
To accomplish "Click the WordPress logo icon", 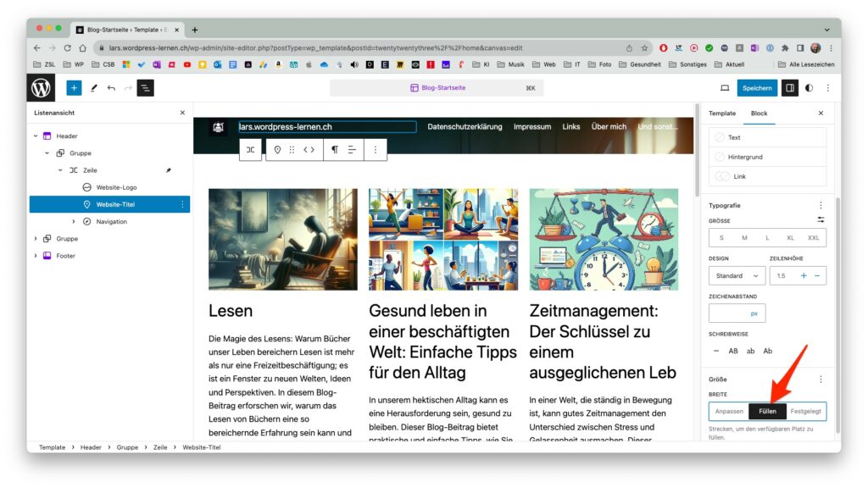I will 41,88.
